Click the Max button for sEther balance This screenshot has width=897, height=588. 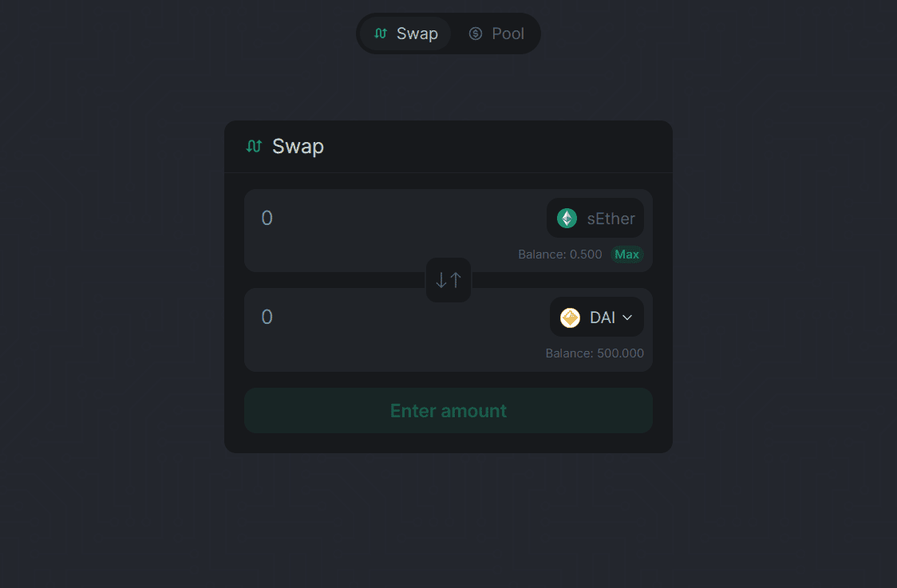pos(627,254)
